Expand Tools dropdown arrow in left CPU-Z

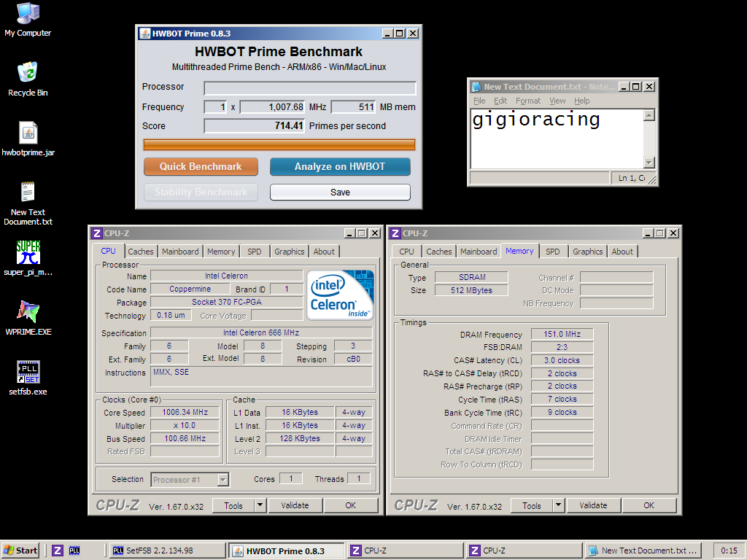point(260,506)
